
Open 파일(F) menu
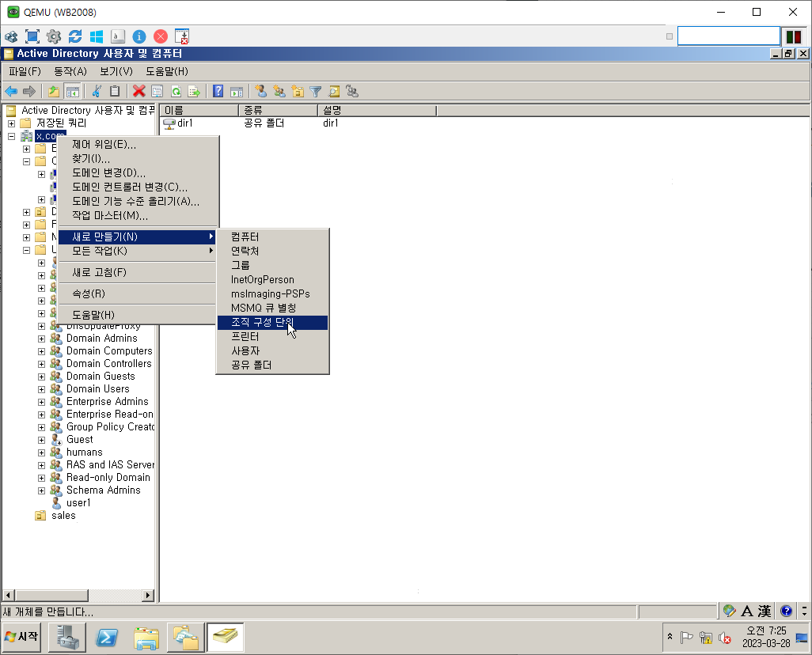[x=25, y=71]
